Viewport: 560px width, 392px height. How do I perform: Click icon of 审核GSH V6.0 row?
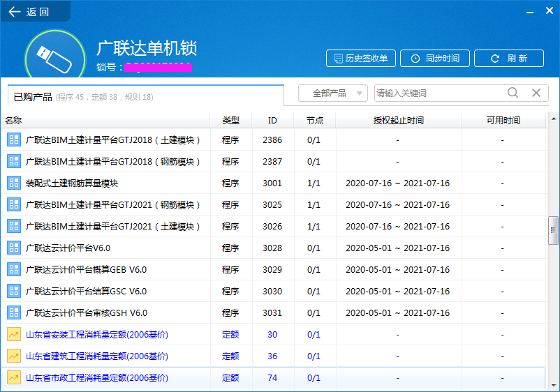(x=14, y=312)
